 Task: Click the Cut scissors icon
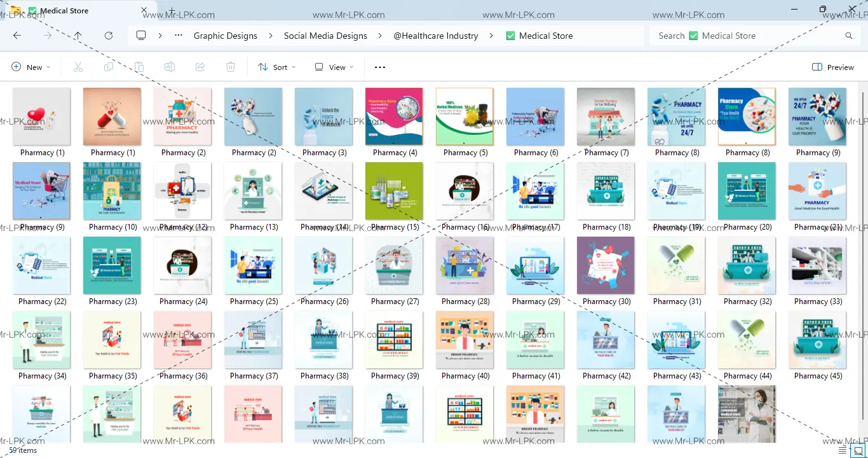78,67
